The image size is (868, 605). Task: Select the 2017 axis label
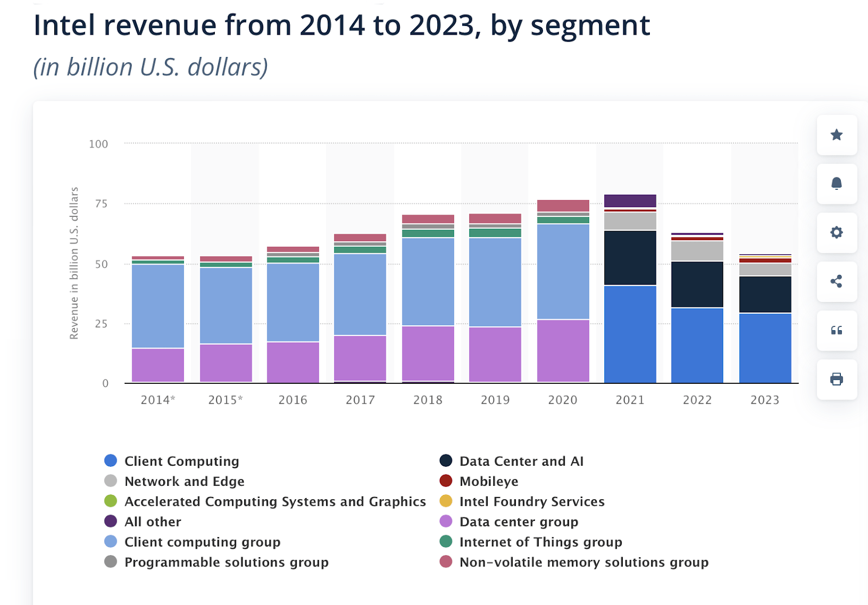point(361,400)
